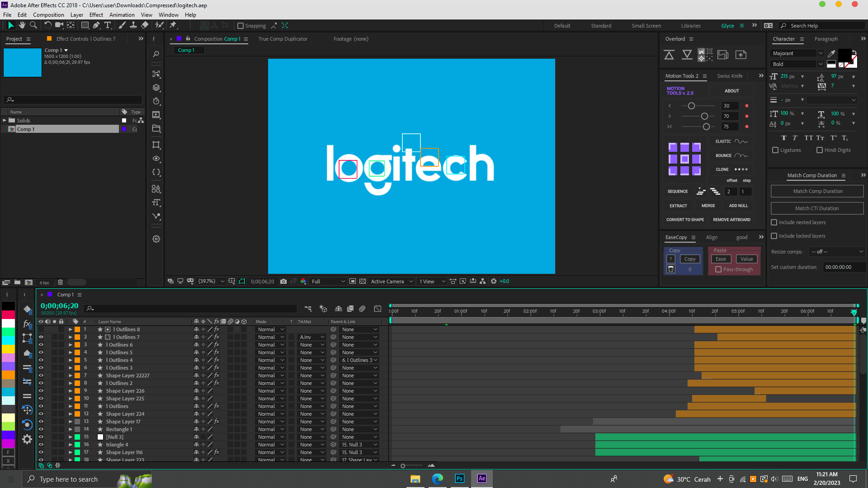868x488 pixels.
Task: Select the Clone Stamp tool
Action: pos(133,25)
